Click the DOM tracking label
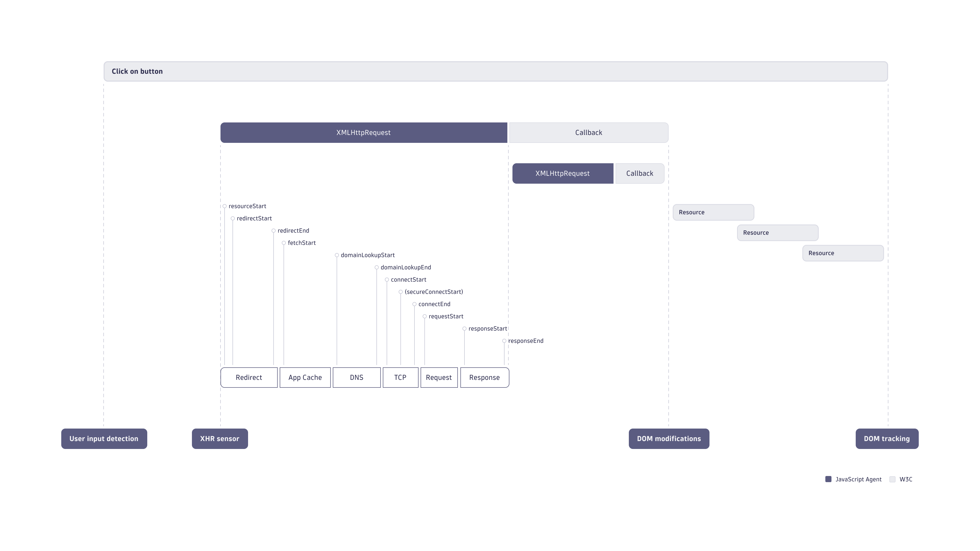Screen dimensions: 980x551 coord(887,439)
